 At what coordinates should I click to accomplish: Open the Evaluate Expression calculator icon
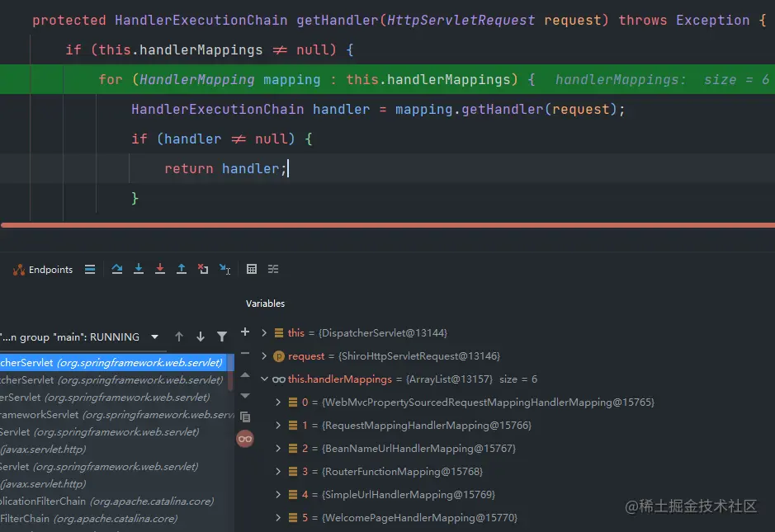(x=252, y=269)
